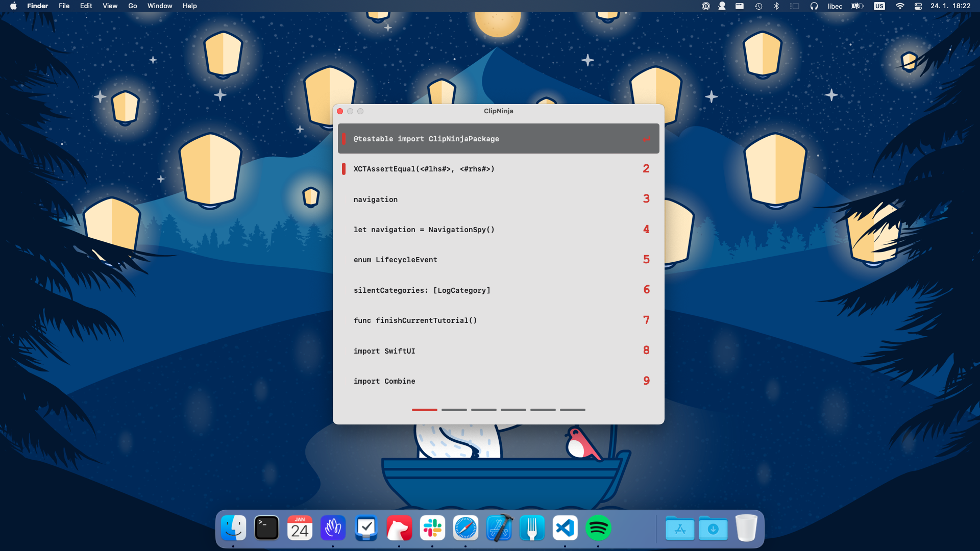Launch Safari from the Dock

(466, 528)
